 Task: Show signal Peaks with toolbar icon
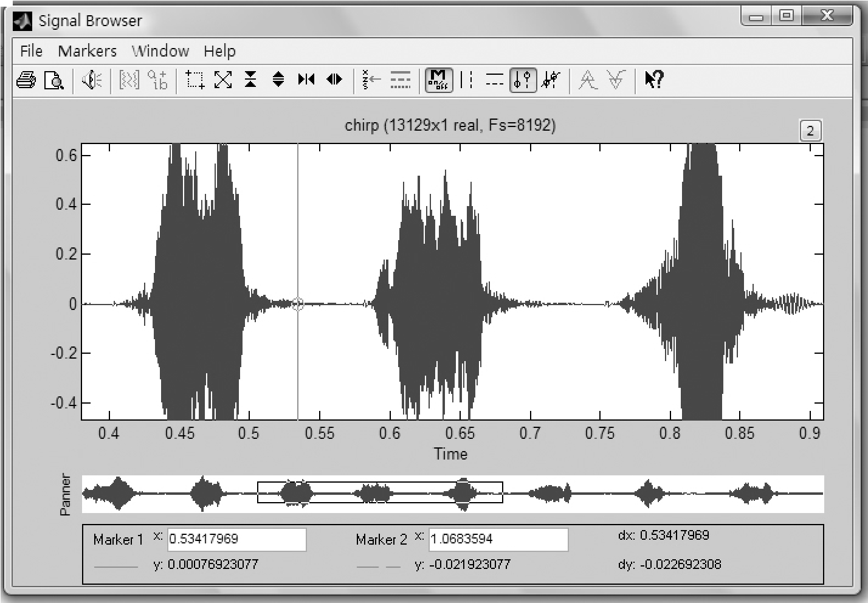point(588,80)
